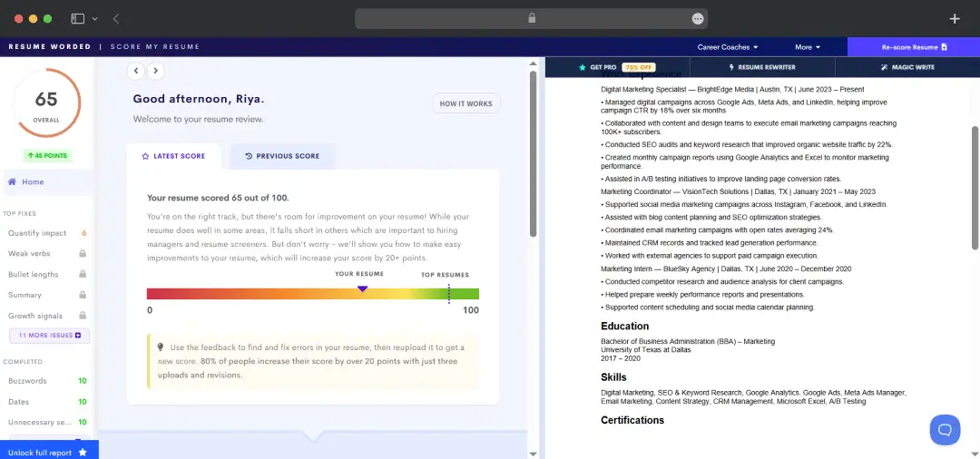This screenshot has height=459, width=980.
Task: Select Home in the left sidebar
Action: [x=47, y=181]
